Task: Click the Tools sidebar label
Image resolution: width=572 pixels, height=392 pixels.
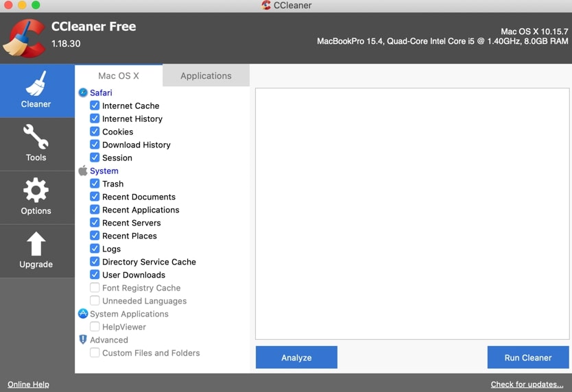Action: point(36,158)
